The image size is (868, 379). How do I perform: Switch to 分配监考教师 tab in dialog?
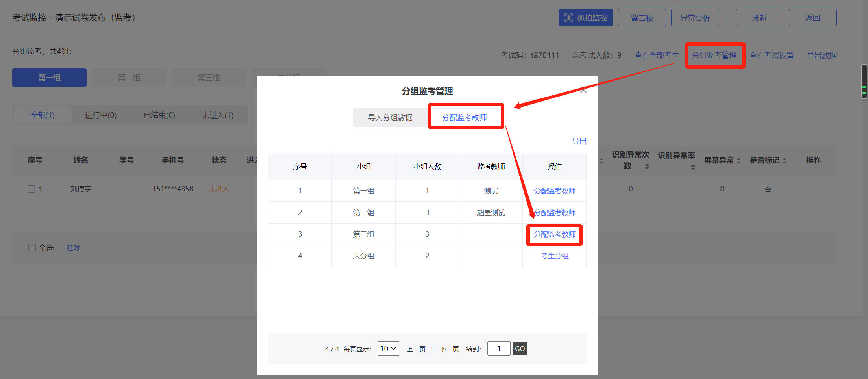(x=465, y=117)
